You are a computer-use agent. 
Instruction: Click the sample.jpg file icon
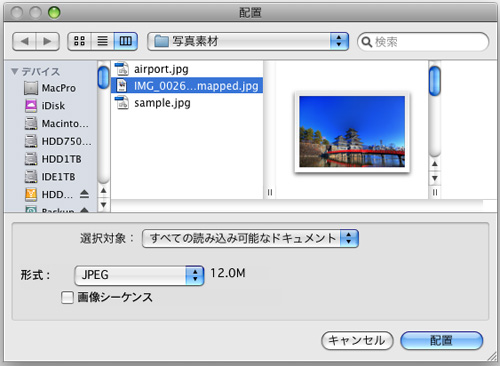(x=122, y=103)
